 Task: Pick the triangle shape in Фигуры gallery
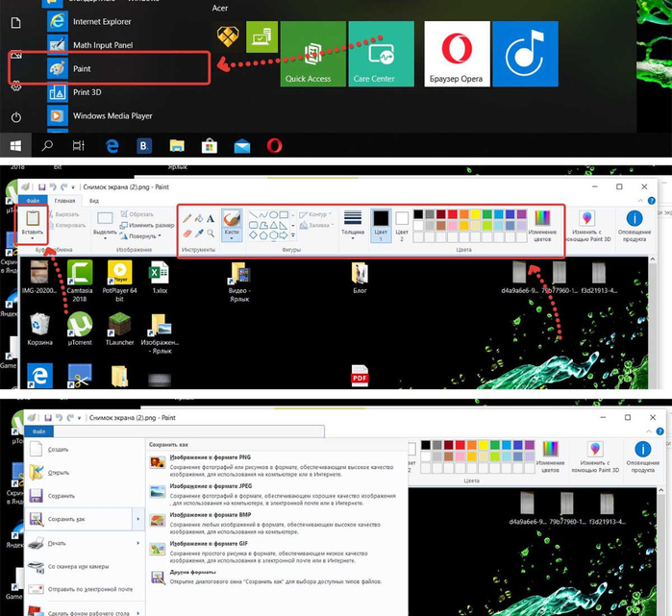click(x=273, y=225)
